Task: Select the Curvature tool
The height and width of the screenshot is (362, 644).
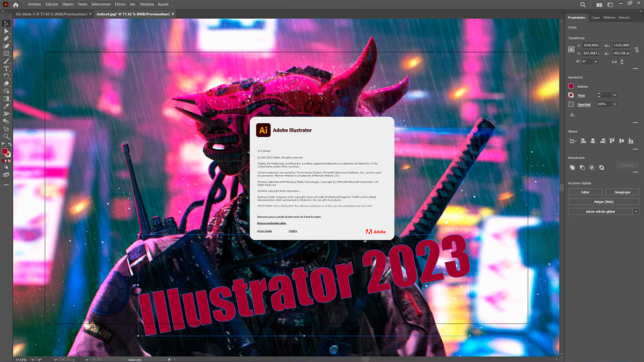Action: [x=6, y=46]
